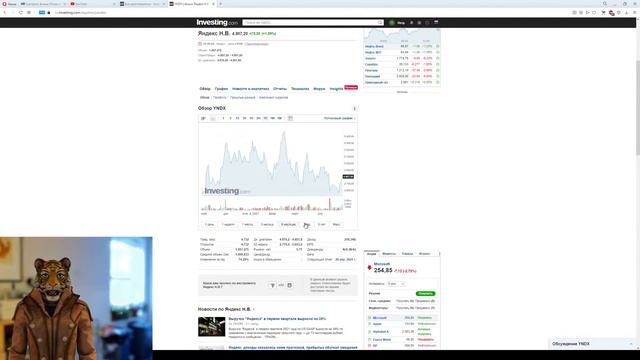
Task: Vote bearish with the bear icon
Action: (289, 285)
